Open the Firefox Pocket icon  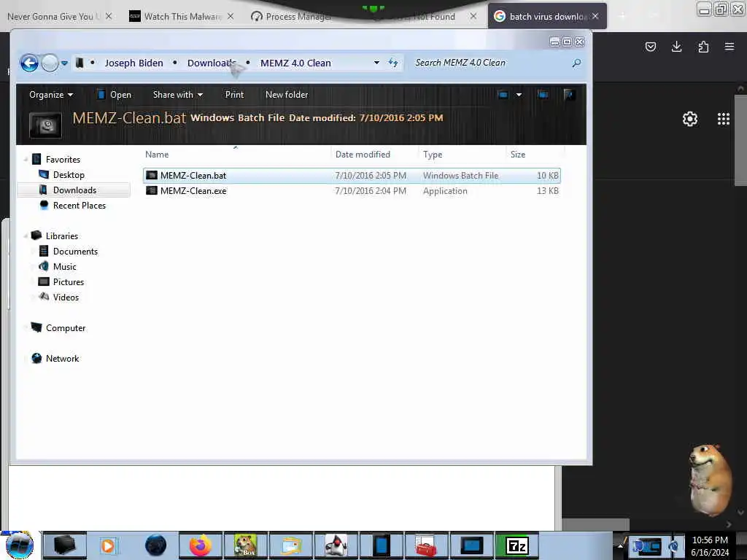(x=650, y=47)
